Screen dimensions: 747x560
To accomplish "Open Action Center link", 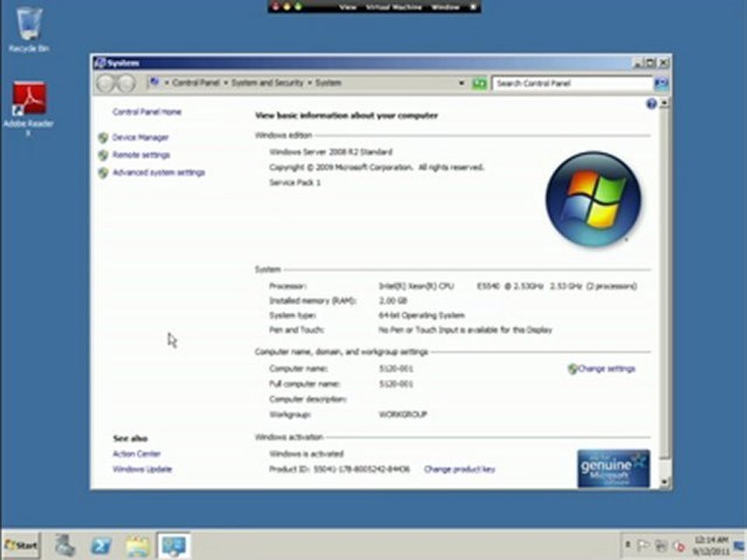I will point(136,453).
